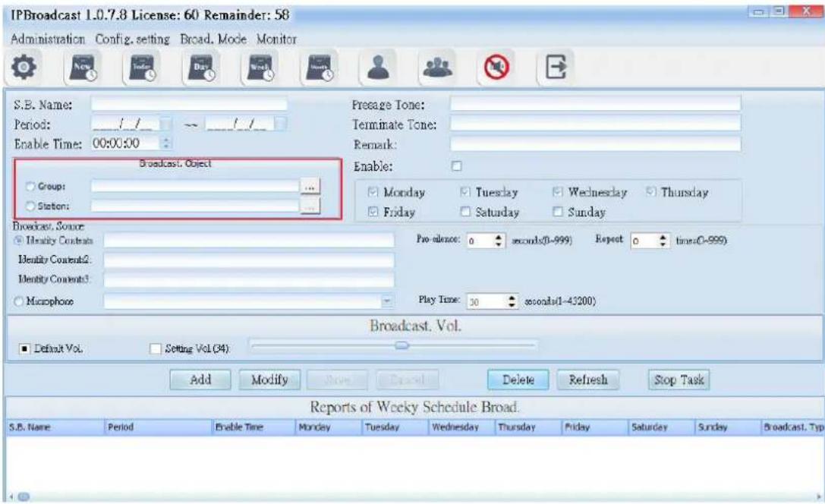This screenshot has height=504, width=825.
Task: Open the Broad. Mode menu
Action: click(213, 39)
